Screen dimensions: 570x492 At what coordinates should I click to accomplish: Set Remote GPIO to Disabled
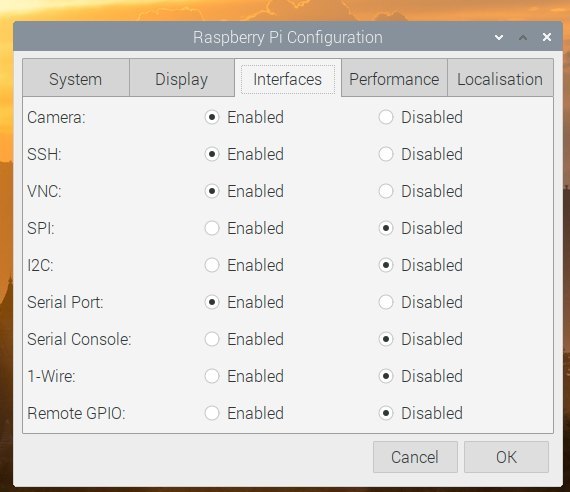point(421,413)
